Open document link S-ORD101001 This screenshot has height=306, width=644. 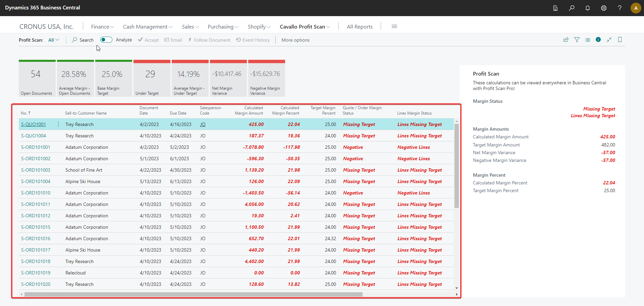point(36,147)
